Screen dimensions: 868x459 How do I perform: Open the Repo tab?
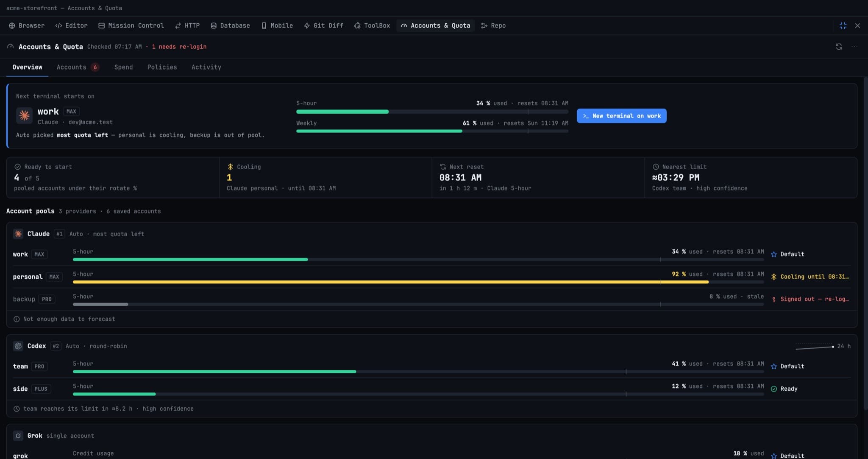coord(493,25)
